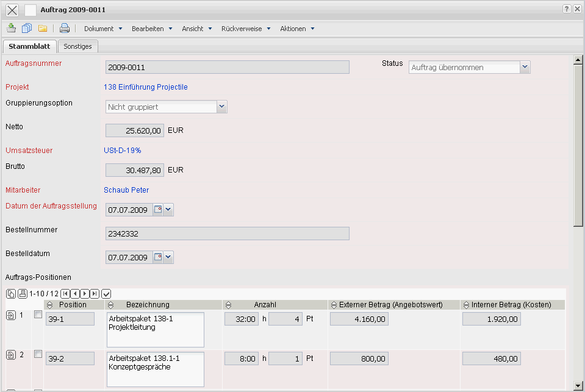Open the Dokument menu

(103, 29)
